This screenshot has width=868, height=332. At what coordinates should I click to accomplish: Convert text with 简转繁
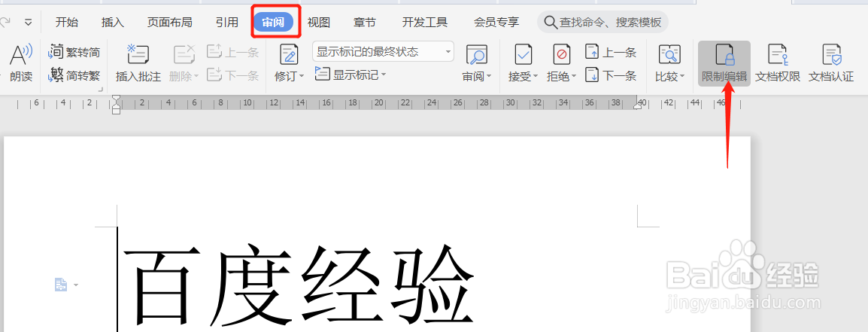(x=74, y=75)
